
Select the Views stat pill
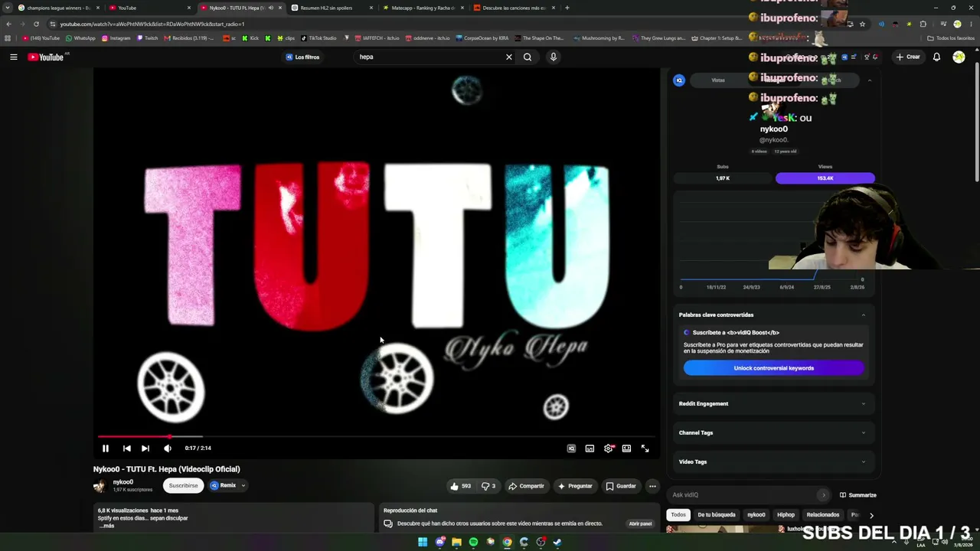click(825, 178)
